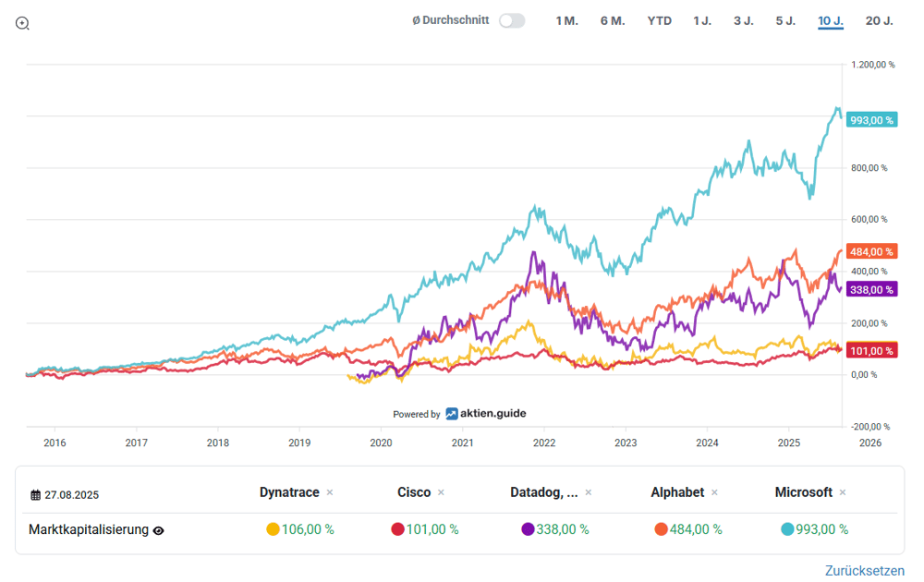Click the 484,00 % chart value badge
Image resolution: width=924 pixels, height=582 pixels.
click(871, 251)
